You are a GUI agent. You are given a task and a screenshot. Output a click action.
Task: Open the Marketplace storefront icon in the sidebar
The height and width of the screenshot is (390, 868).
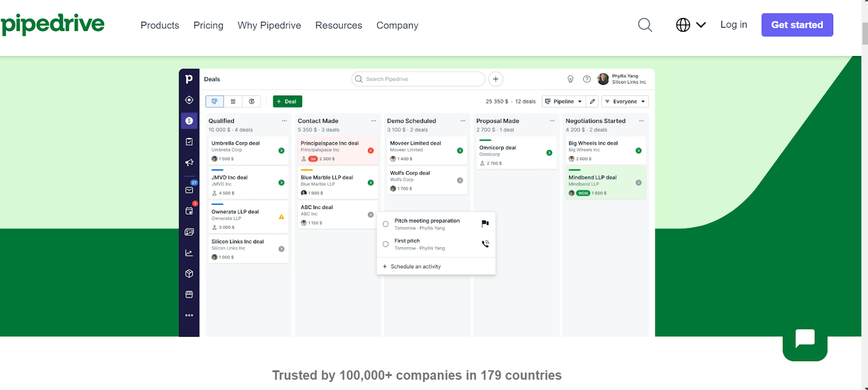point(189,294)
